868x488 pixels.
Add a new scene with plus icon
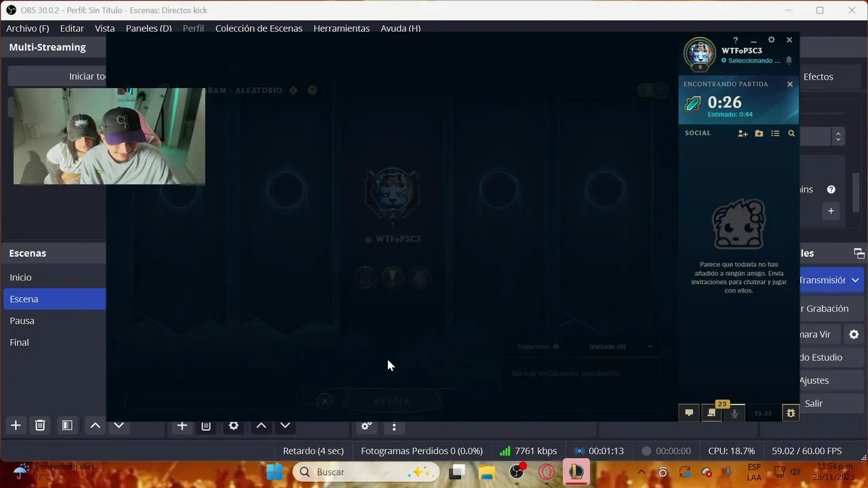point(16,426)
